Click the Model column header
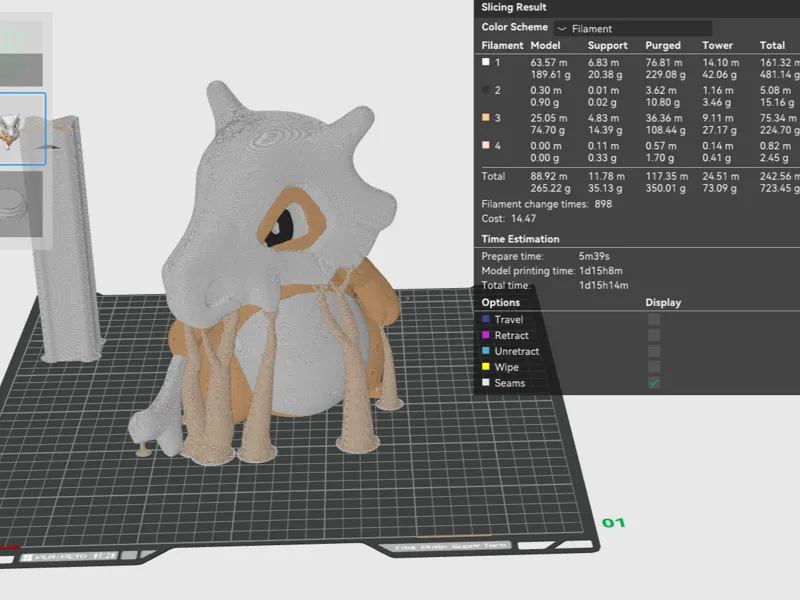This screenshot has height=600, width=800. (545, 45)
